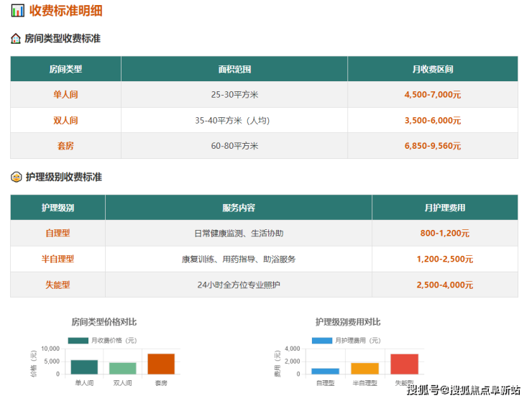This screenshot has height=401, width=532.
Task: Click the 月收费区间 column header
Action: [x=433, y=69]
